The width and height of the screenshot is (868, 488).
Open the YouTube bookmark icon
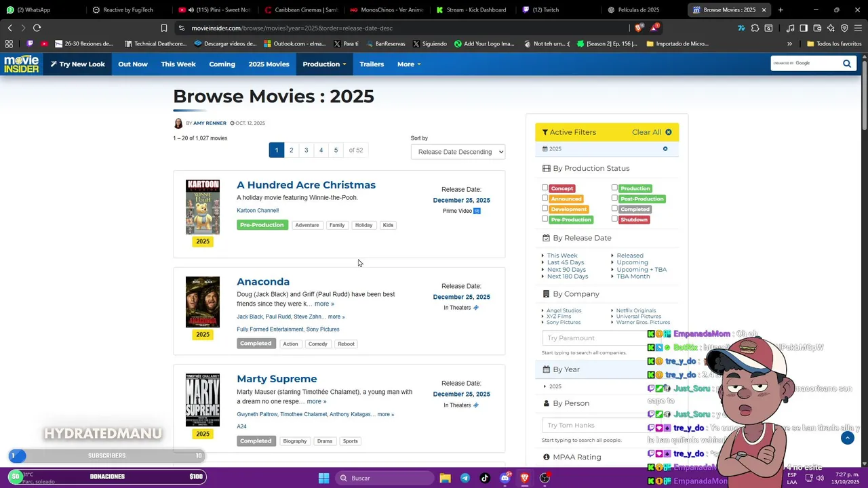pos(44,43)
